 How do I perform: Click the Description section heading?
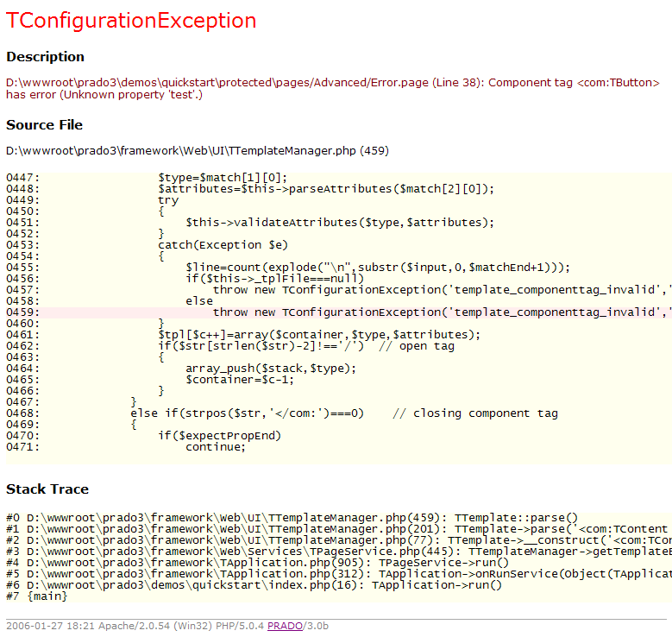click(45, 57)
